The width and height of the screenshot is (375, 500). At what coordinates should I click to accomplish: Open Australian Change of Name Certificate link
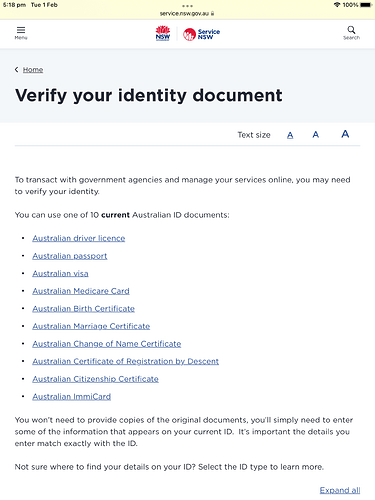(107, 344)
